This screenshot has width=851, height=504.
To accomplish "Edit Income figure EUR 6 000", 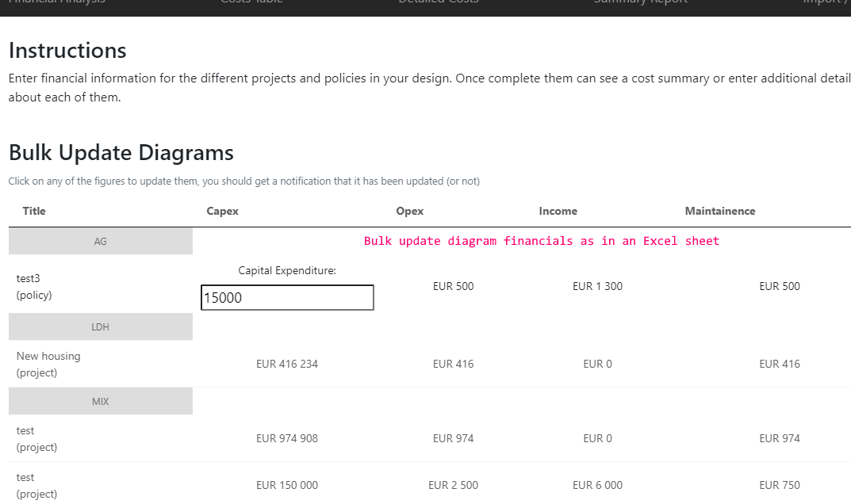I will 597,485.
